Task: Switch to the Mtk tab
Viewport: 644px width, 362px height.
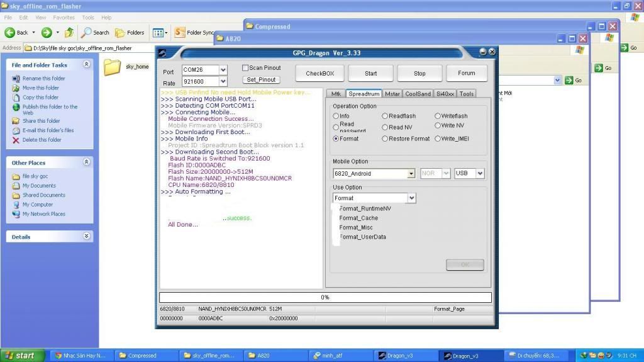Action: [x=336, y=94]
